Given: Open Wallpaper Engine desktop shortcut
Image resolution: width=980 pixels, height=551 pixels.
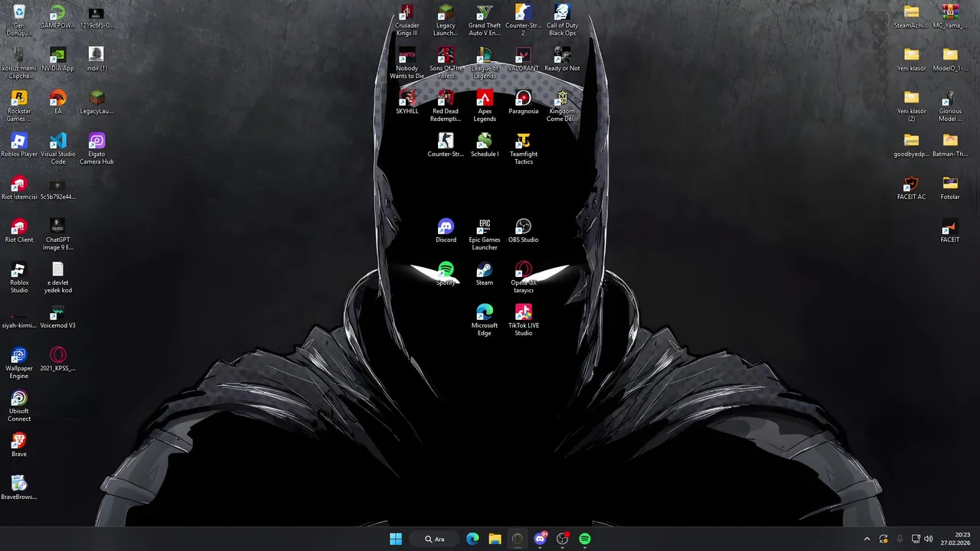Looking at the screenshot, I should coord(19,364).
